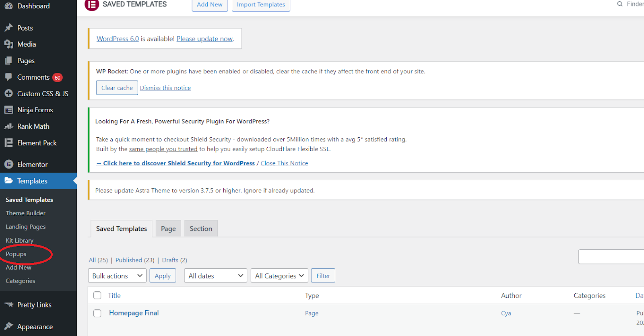Open Landing Pages submenu item
This screenshot has width=644, height=336.
click(x=26, y=227)
